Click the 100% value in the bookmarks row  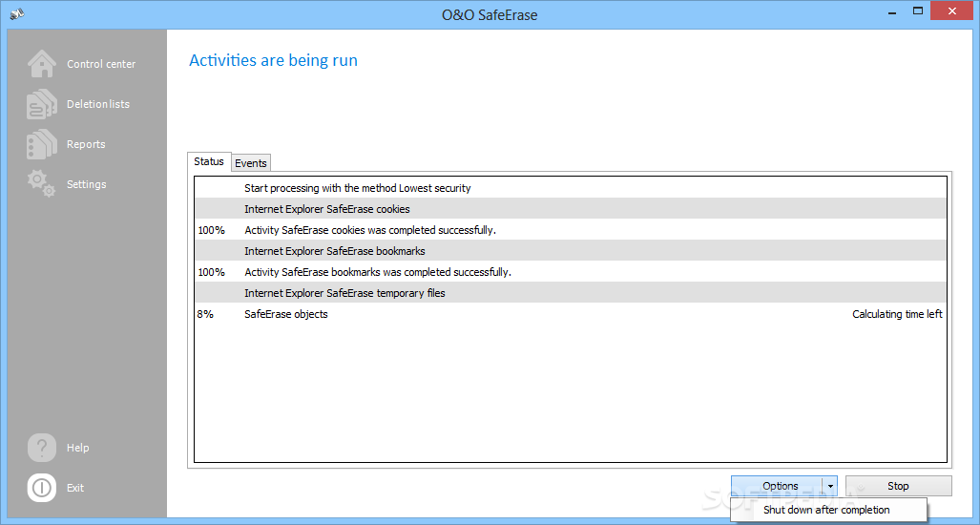click(211, 272)
